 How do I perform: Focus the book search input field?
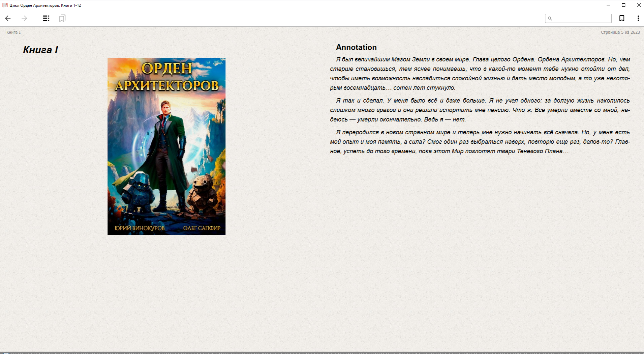(x=581, y=18)
